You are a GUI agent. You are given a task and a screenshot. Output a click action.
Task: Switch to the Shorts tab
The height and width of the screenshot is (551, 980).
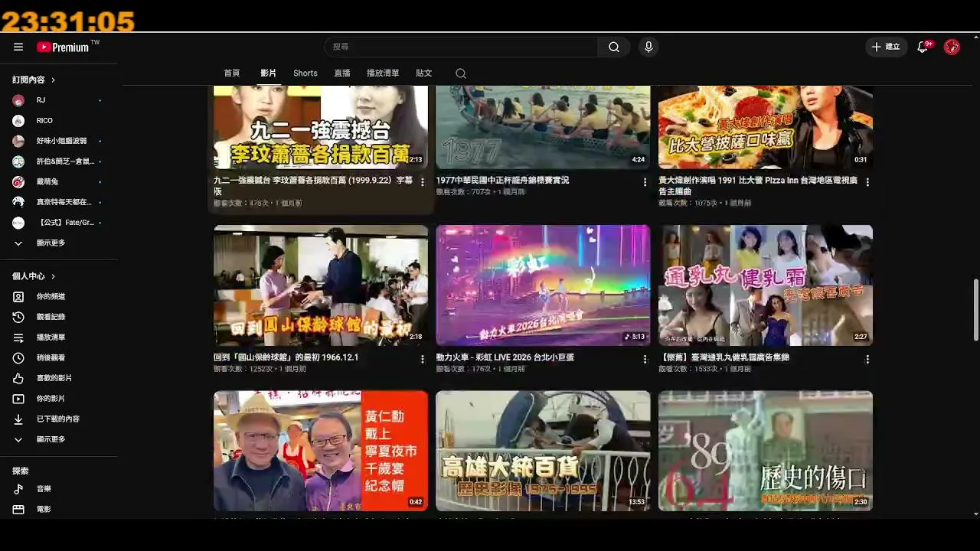point(305,73)
